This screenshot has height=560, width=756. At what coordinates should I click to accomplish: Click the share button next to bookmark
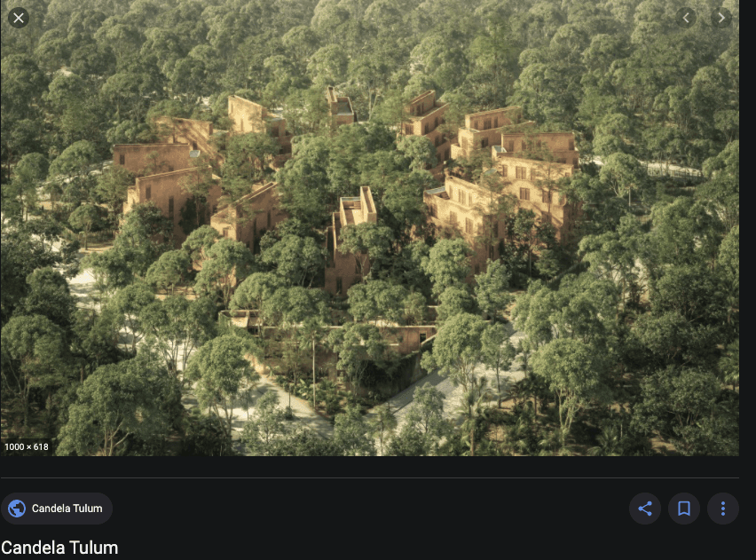(644, 509)
